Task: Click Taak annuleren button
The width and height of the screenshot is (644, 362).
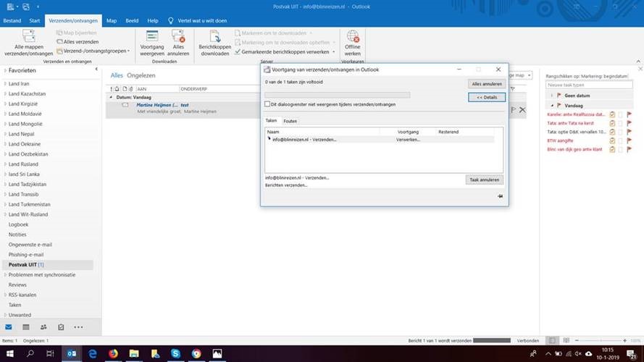Action: pos(484,180)
